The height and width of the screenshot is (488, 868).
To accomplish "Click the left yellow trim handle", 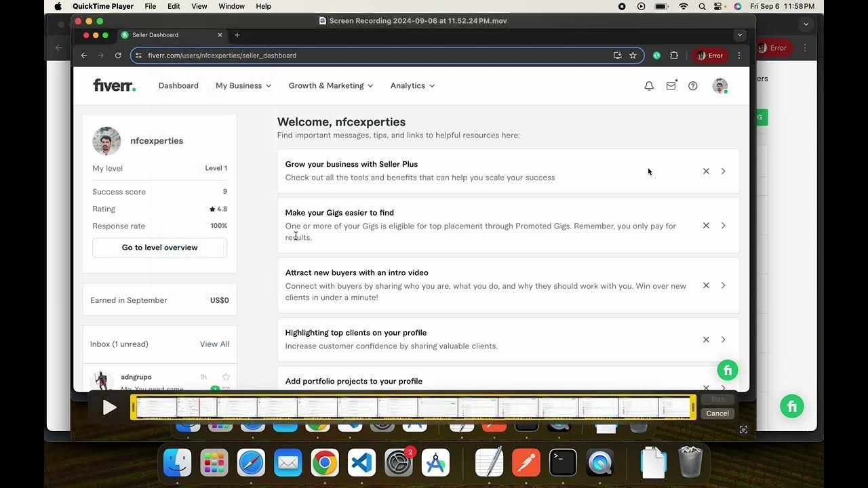I will click(134, 407).
